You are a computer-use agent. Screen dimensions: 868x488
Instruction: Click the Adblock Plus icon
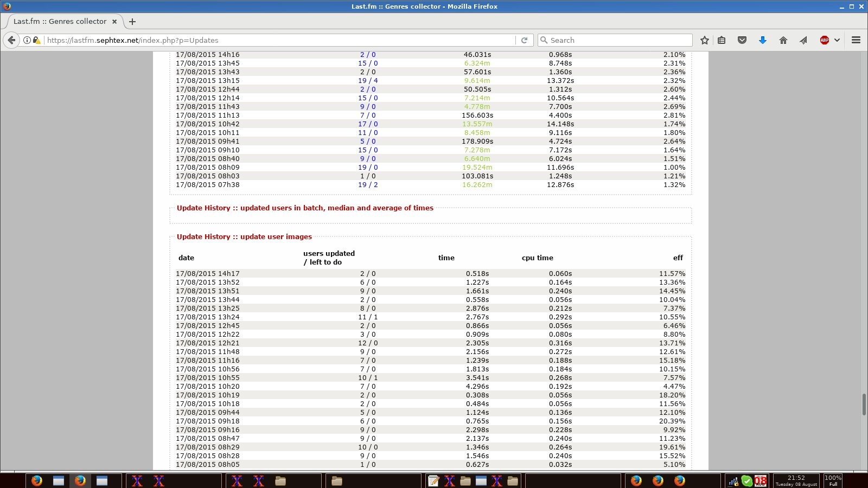(824, 40)
